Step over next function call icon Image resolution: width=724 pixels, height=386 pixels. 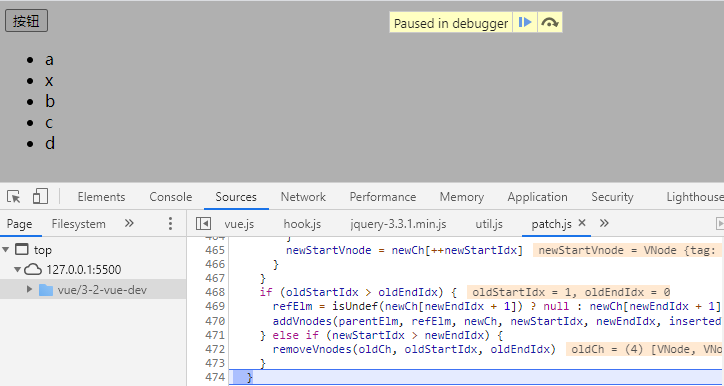[x=549, y=23]
